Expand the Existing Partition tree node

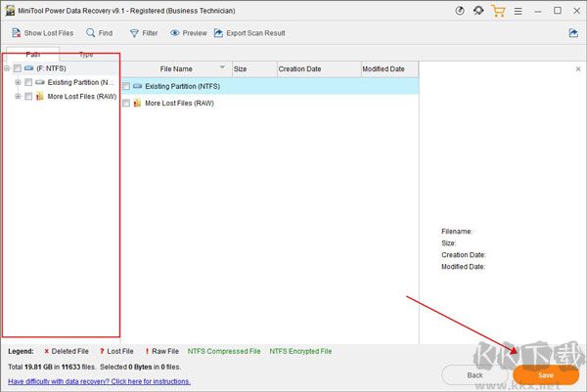(18, 82)
